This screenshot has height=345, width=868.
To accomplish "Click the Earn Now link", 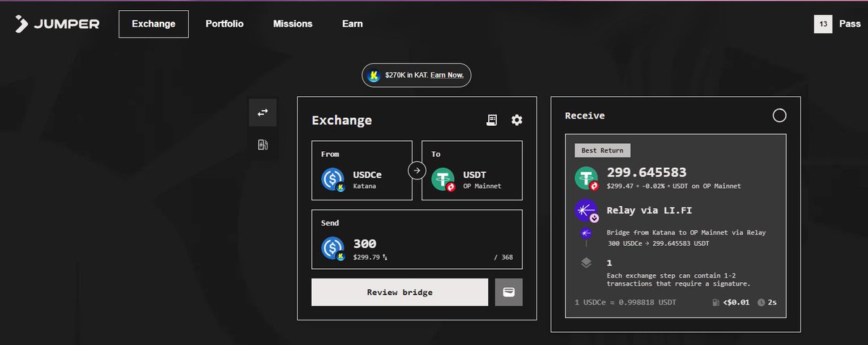I will pyautogui.click(x=446, y=75).
